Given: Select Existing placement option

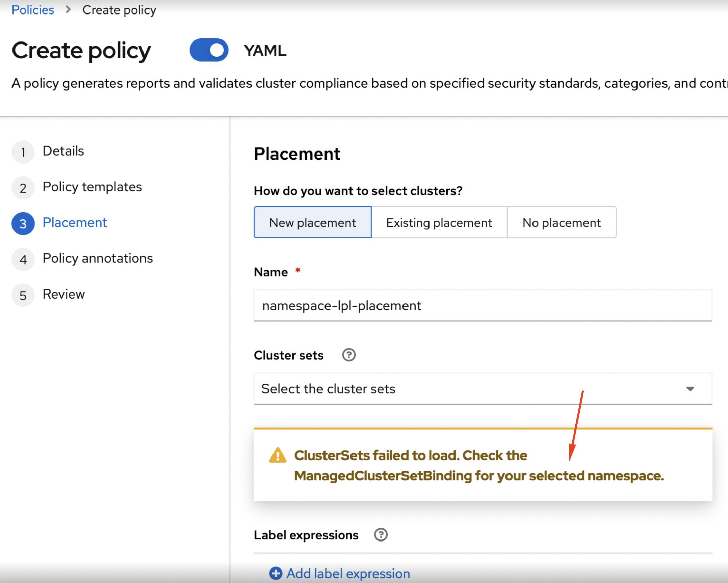Looking at the screenshot, I should click(439, 223).
